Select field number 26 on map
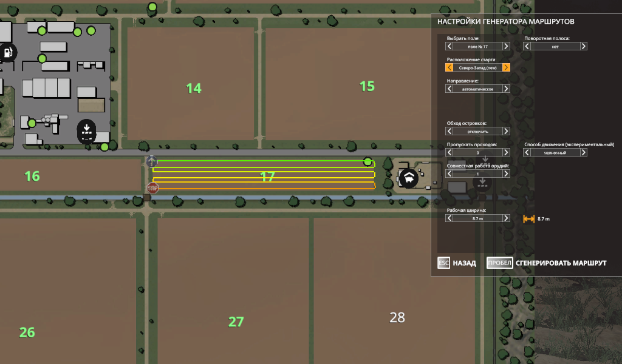 27,332
